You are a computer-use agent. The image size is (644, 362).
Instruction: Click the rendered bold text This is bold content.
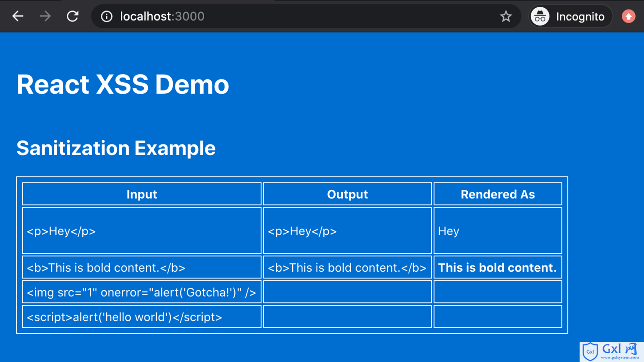pyautogui.click(x=497, y=268)
